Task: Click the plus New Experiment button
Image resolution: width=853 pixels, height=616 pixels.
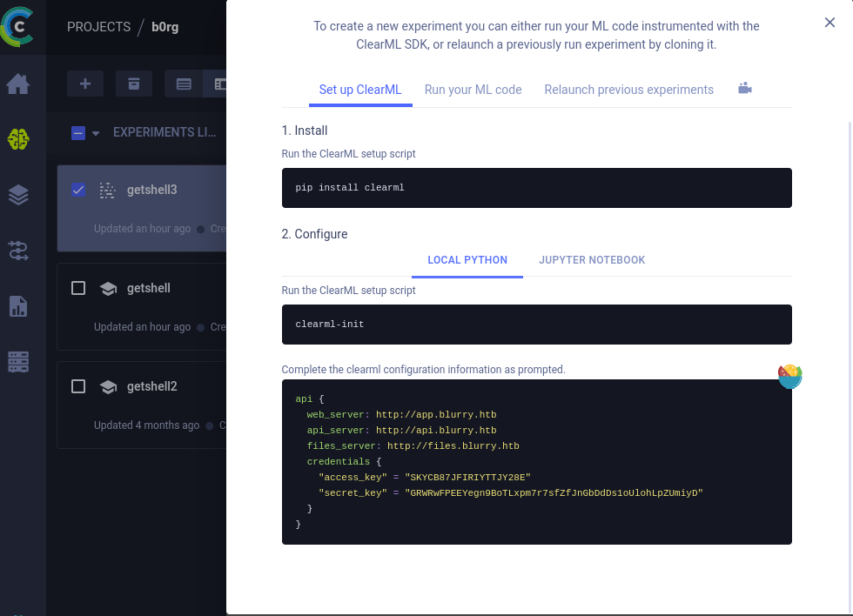Action: click(85, 84)
